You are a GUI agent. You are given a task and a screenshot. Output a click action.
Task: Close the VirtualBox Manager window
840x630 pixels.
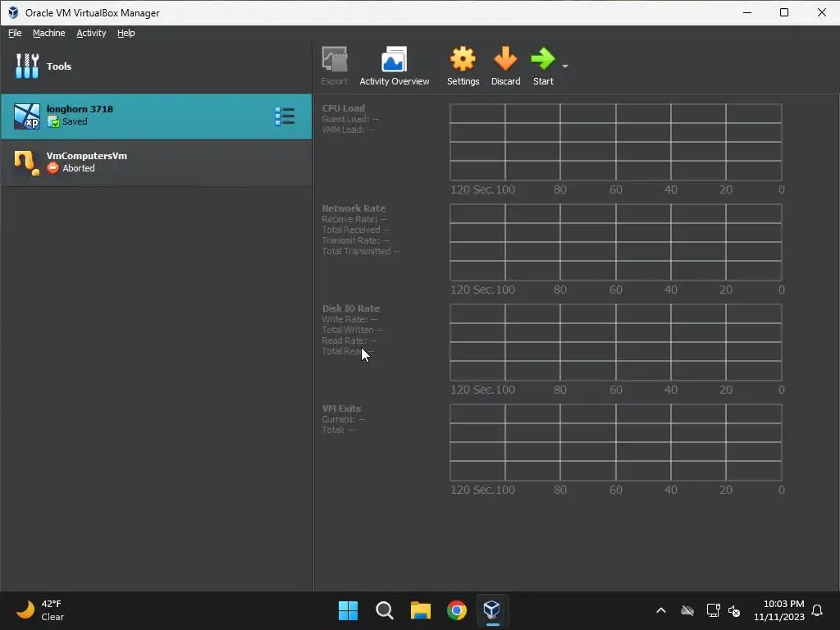[x=822, y=12]
